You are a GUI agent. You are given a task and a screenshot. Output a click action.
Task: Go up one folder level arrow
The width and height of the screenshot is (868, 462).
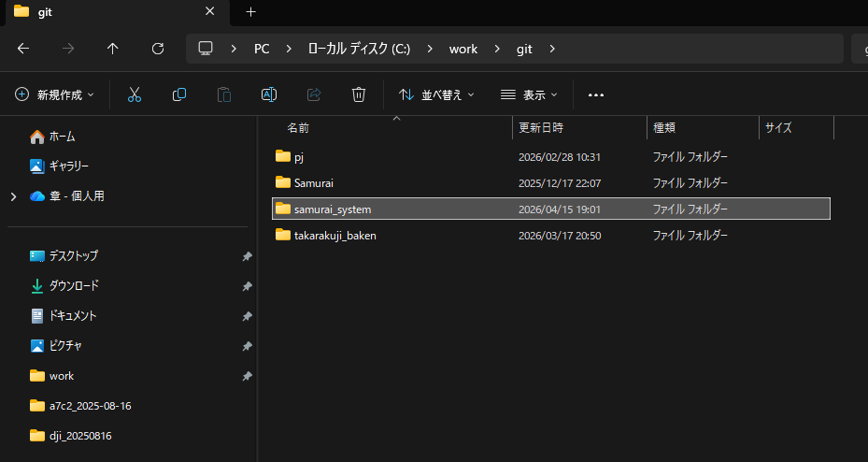(113, 49)
